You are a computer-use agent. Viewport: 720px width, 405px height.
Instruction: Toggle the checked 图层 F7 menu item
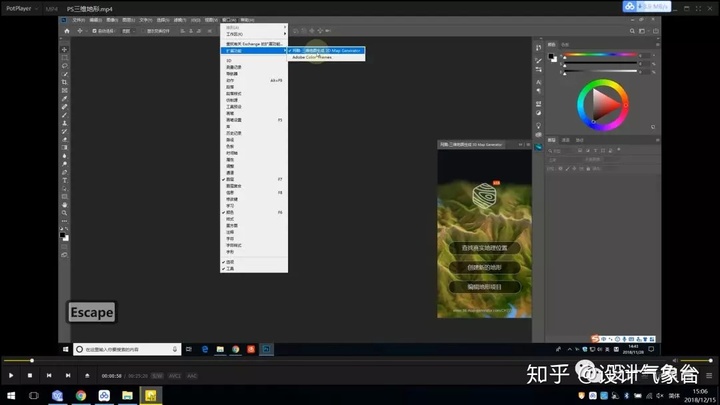[254, 180]
